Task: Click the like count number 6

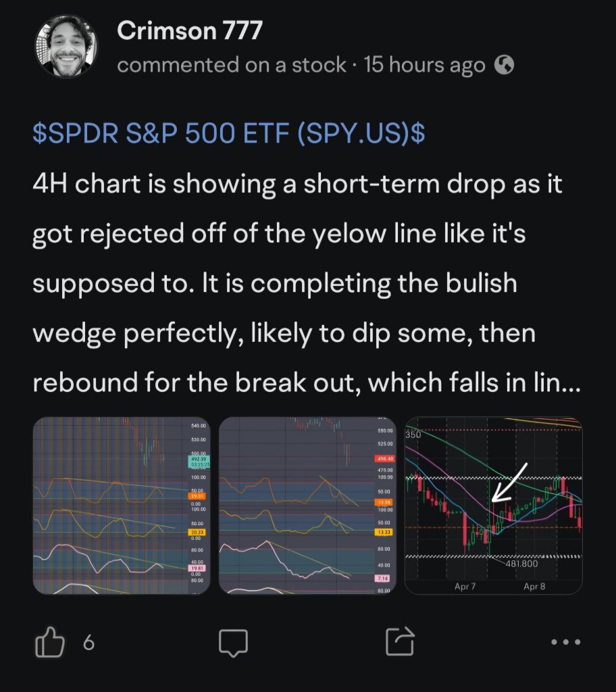Action: (88, 643)
